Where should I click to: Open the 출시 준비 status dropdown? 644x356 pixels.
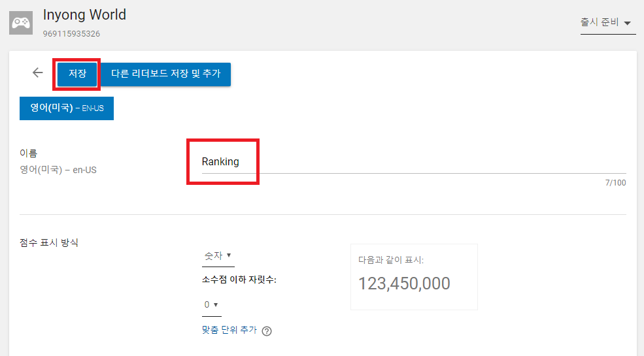tap(607, 23)
